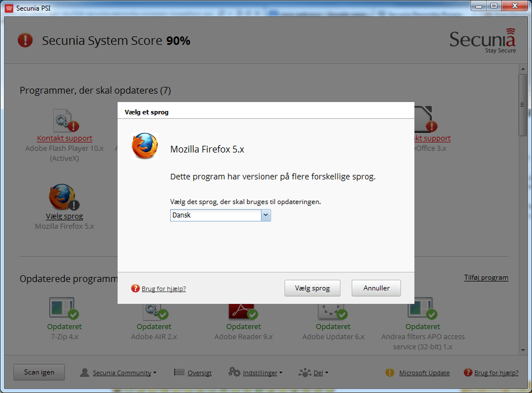Click the Firefox icon in the dialog

144,146
